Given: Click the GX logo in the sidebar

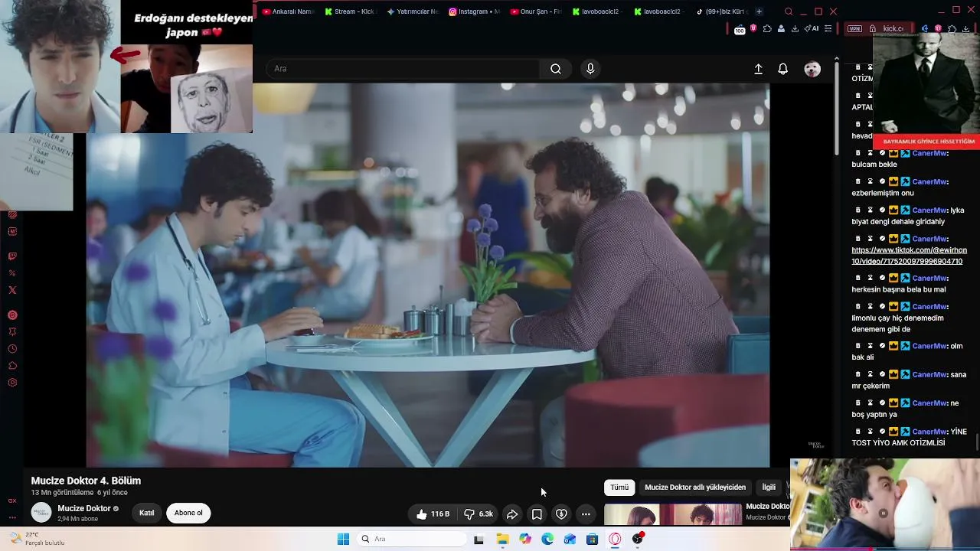Looking at the screenshot, I should [12, 500].
